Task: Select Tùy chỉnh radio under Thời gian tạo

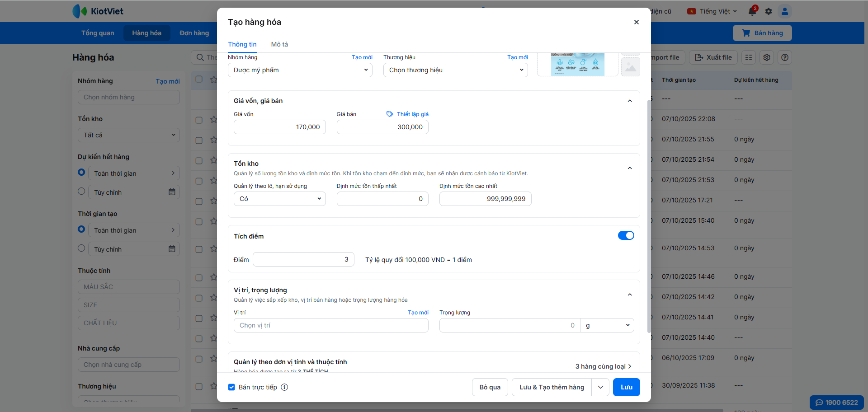Action: [81, 248]
